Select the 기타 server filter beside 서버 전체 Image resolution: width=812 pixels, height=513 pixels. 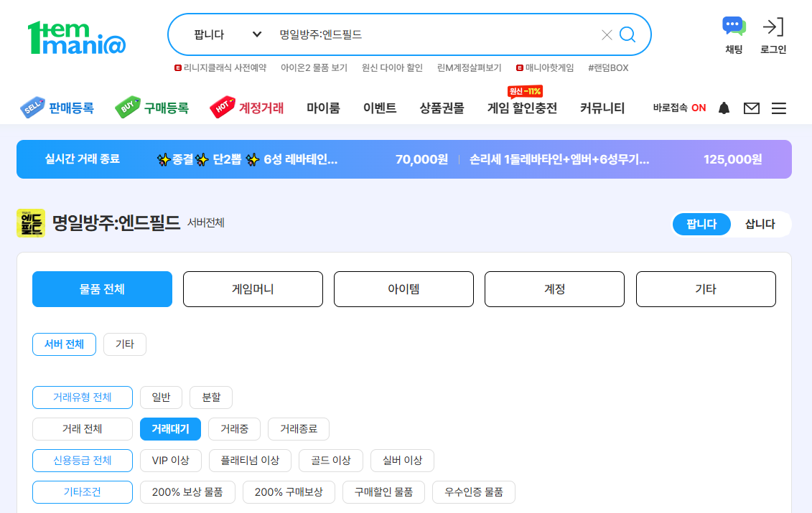pos(125,344)
